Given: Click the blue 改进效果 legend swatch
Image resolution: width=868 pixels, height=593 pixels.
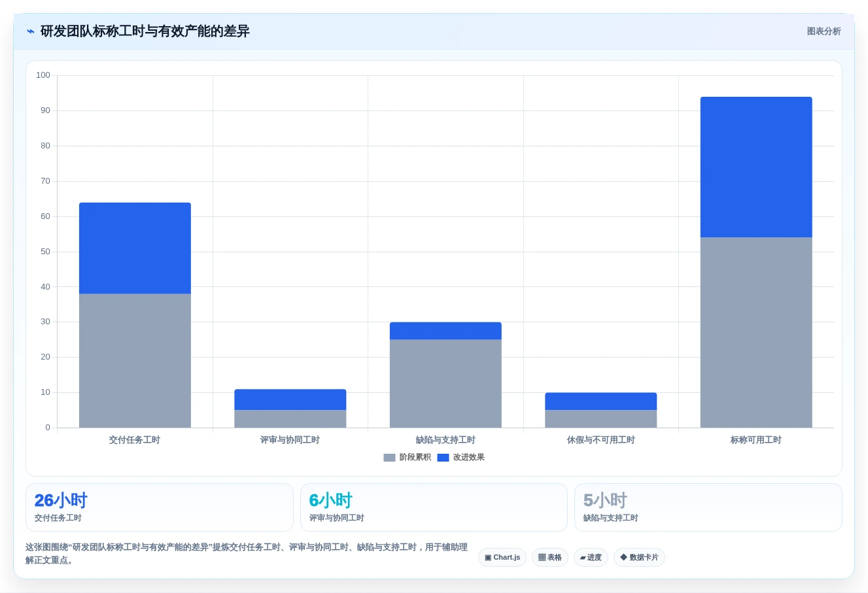Looking at the screenshot, I should point(443,458).
